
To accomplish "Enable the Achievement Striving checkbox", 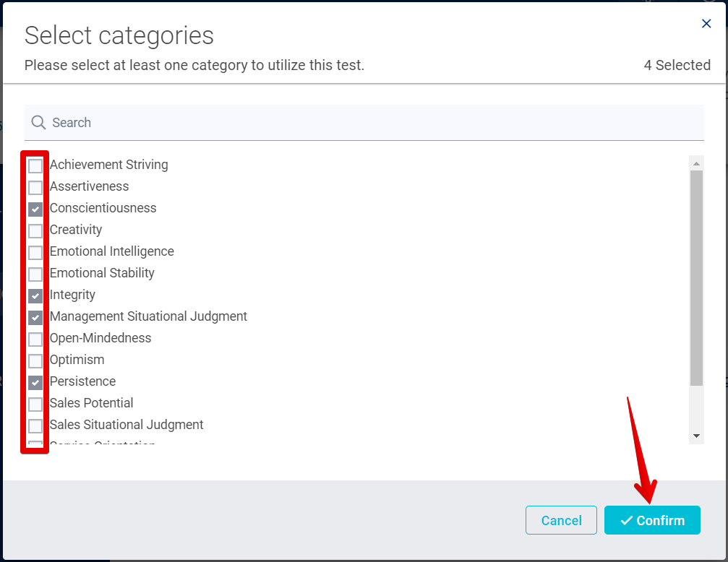I will tap(35, 165).
